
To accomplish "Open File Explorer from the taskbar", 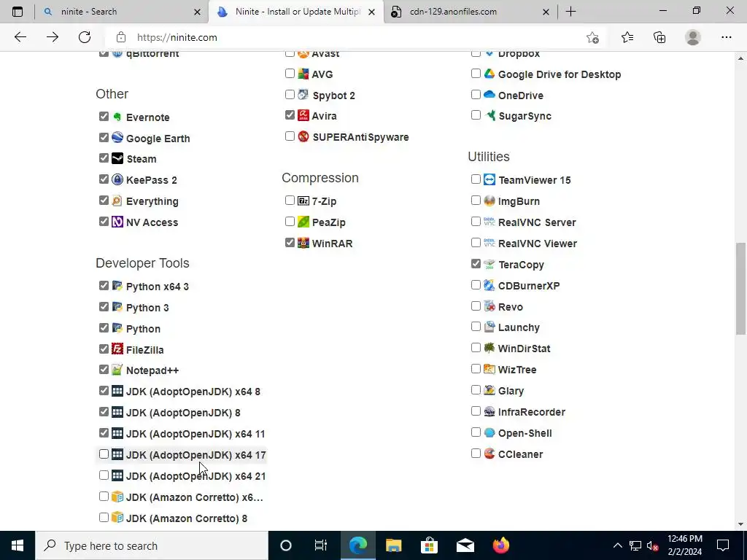I will [393, 545].
